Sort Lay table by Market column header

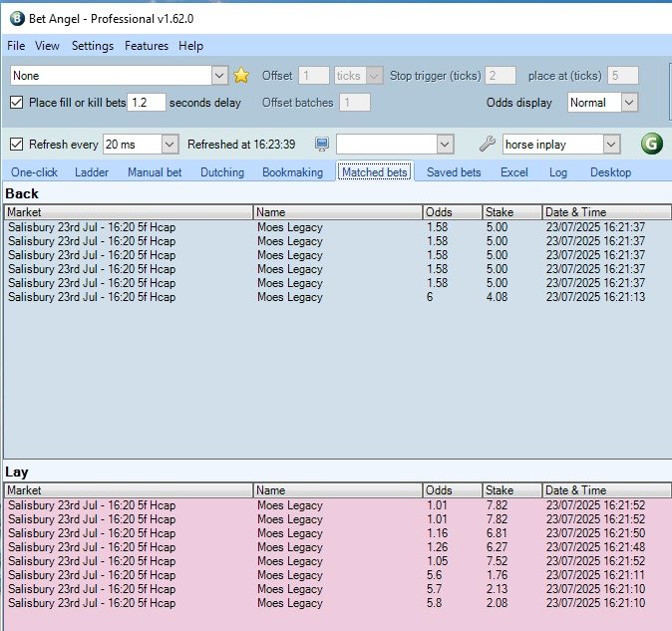coord(129,490)
